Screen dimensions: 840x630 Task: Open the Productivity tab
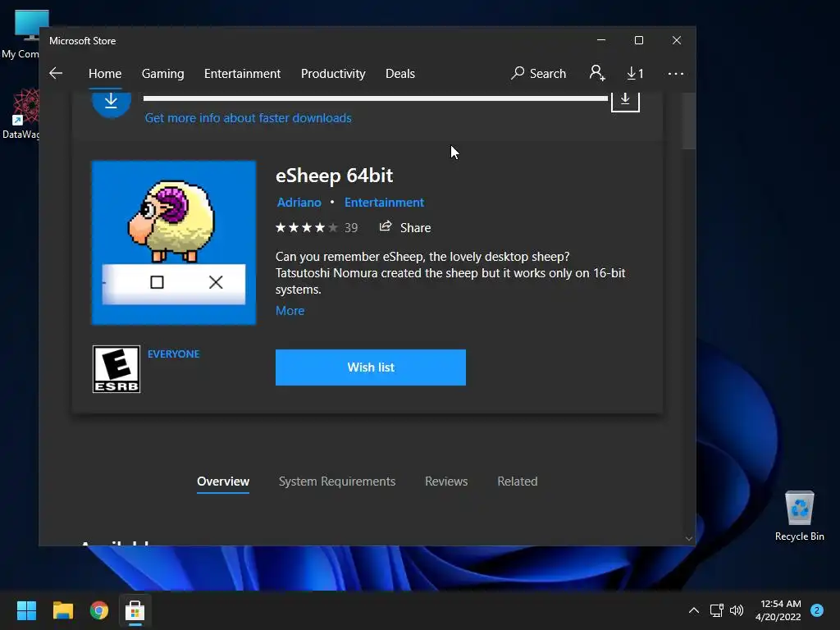[333, 73]
